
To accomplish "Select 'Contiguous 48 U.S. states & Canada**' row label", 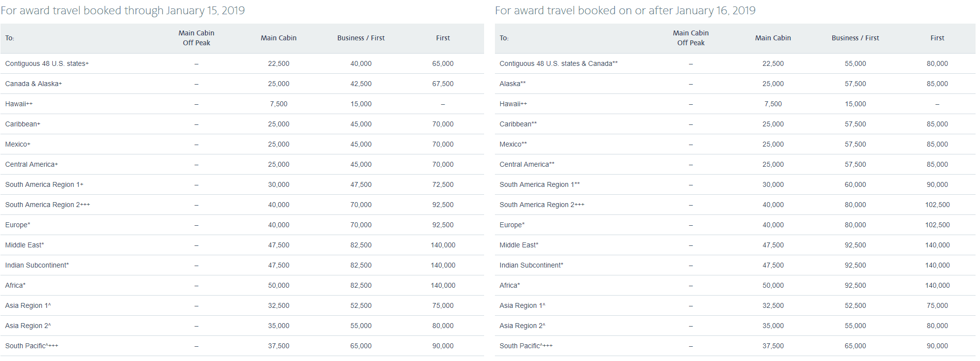I will pyautogui.click(x=558, y=63).
